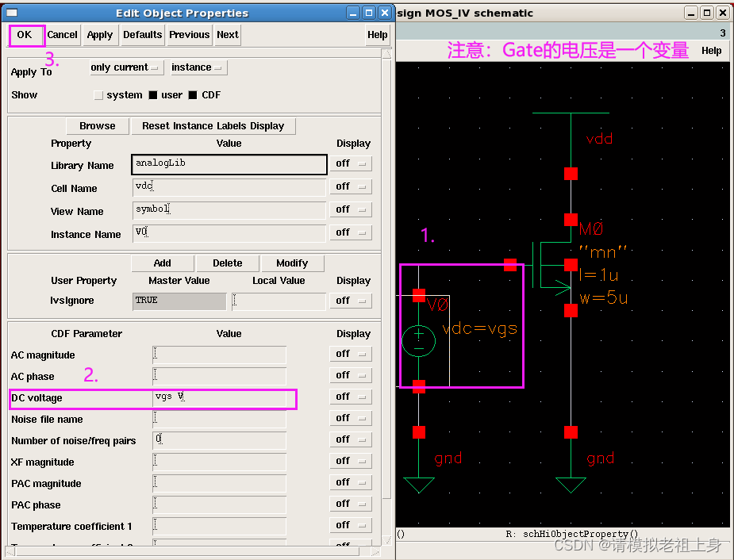Open the 'instance' scope dropdown
This screenshot has height=560, width=734.
click(x=197, y=67)
